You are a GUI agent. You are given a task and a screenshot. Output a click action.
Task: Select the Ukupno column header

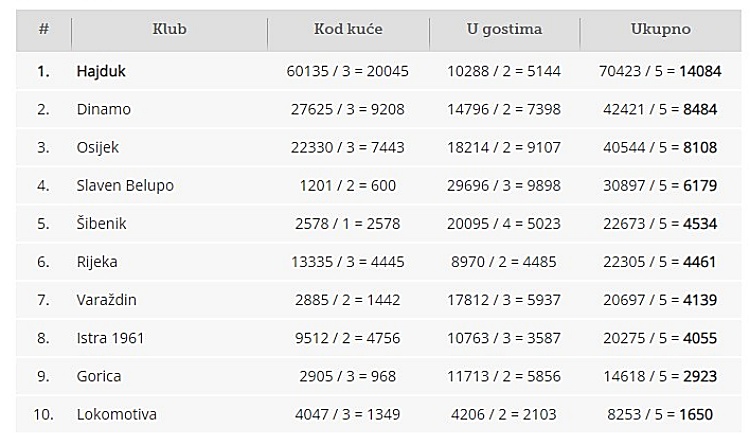click(661, 29)
